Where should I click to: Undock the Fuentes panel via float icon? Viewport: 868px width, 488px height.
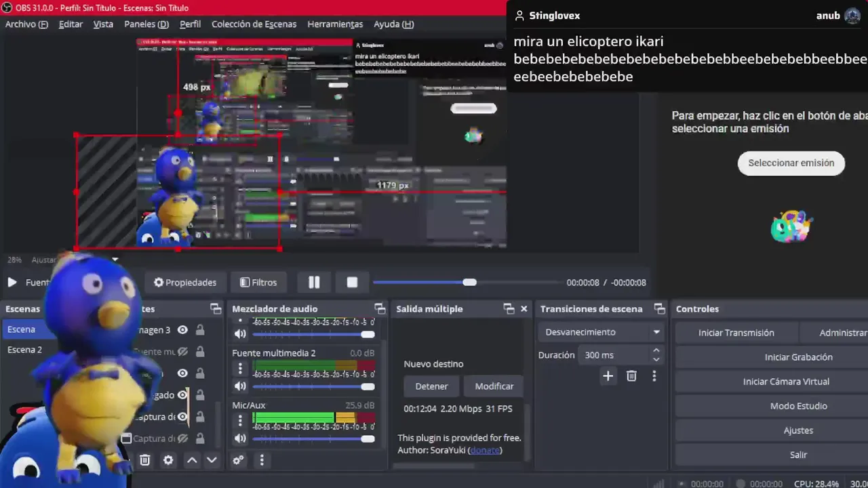(x=216, y=309)
